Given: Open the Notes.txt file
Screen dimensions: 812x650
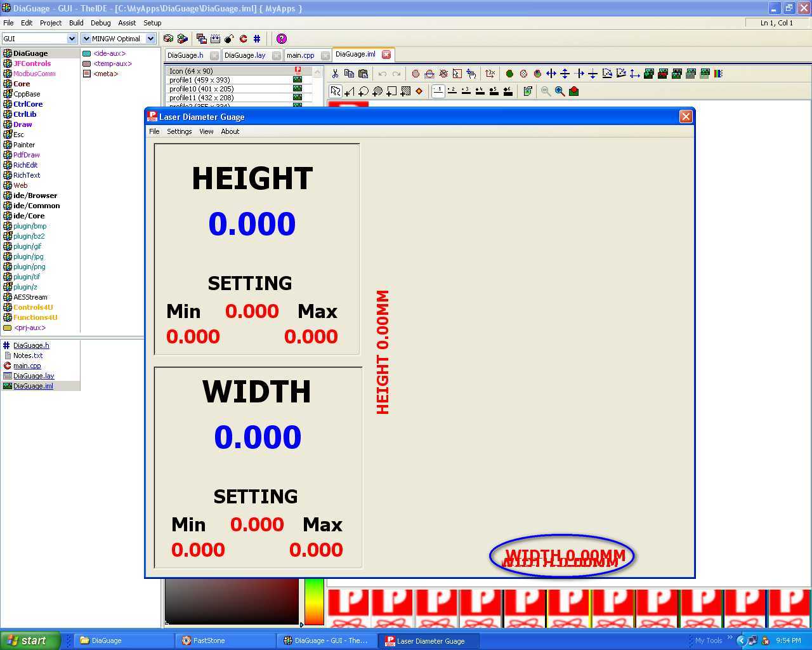Looking at the screenshot, I should tap(28, 355).
